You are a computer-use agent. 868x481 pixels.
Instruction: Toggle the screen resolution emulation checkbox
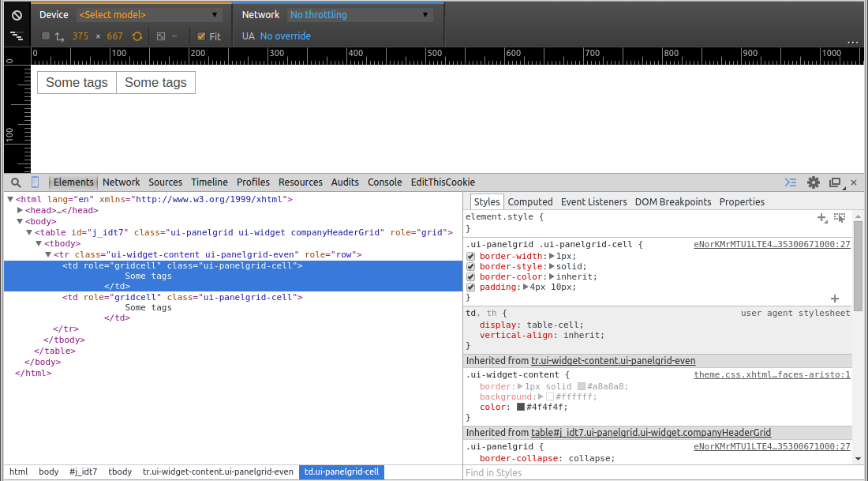46,36
